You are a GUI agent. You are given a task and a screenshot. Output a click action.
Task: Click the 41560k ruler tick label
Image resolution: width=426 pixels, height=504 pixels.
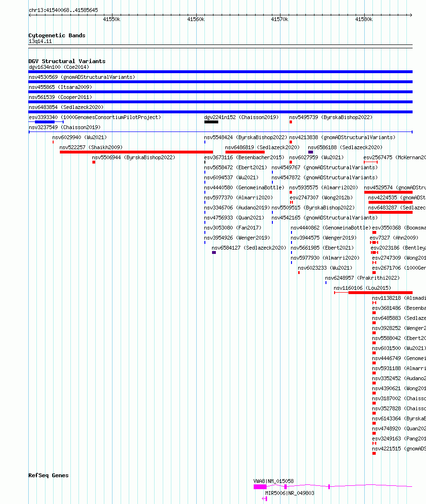196,19
